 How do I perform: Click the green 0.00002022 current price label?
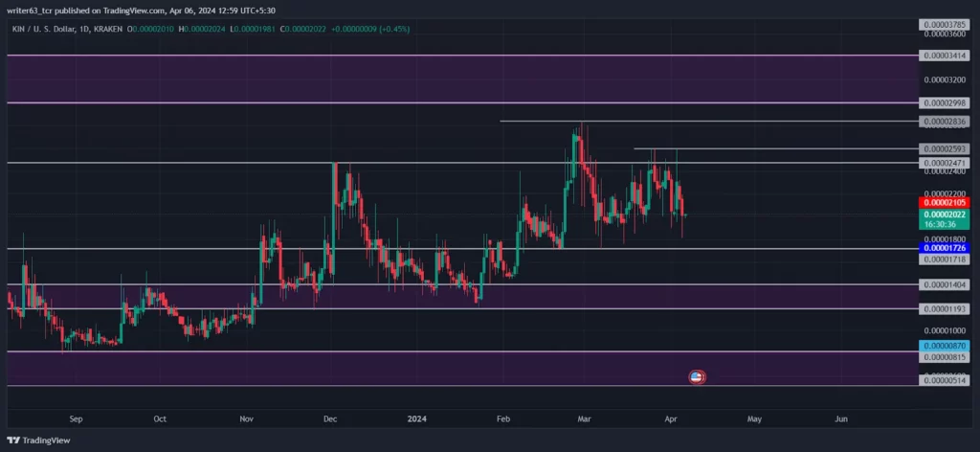[x=944, y=215]
